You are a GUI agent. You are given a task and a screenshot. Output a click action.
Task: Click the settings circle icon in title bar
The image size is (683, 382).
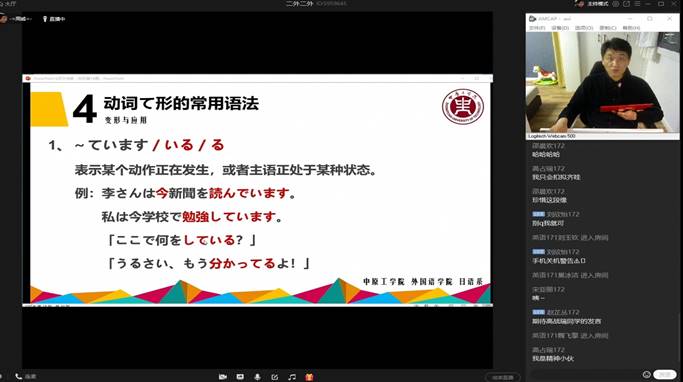(x=615, y=3)
